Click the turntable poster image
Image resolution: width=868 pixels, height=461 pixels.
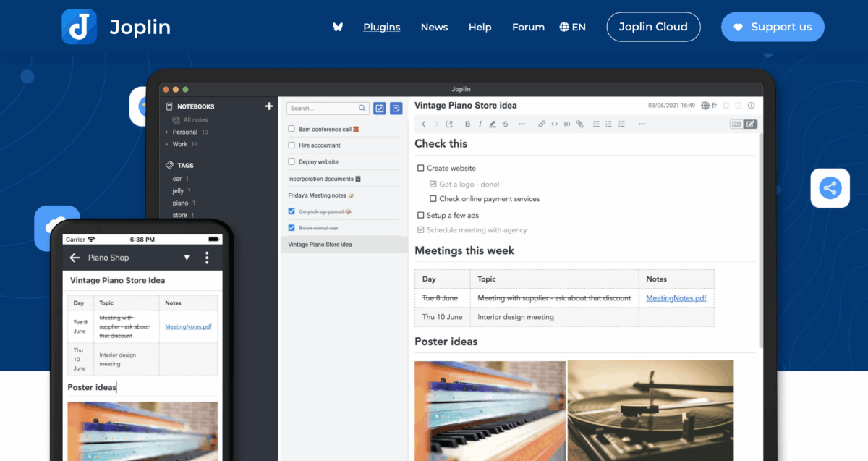coord(650,410)
